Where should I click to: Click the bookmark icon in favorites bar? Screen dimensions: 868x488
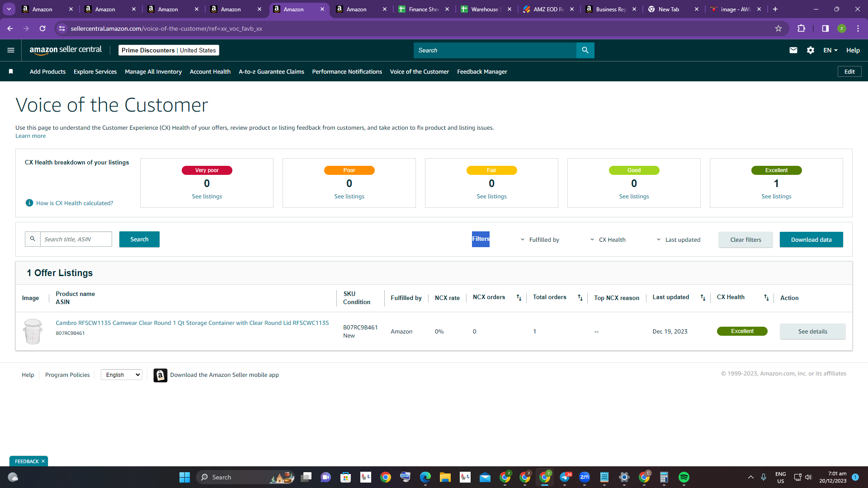(x=11, y=71)
